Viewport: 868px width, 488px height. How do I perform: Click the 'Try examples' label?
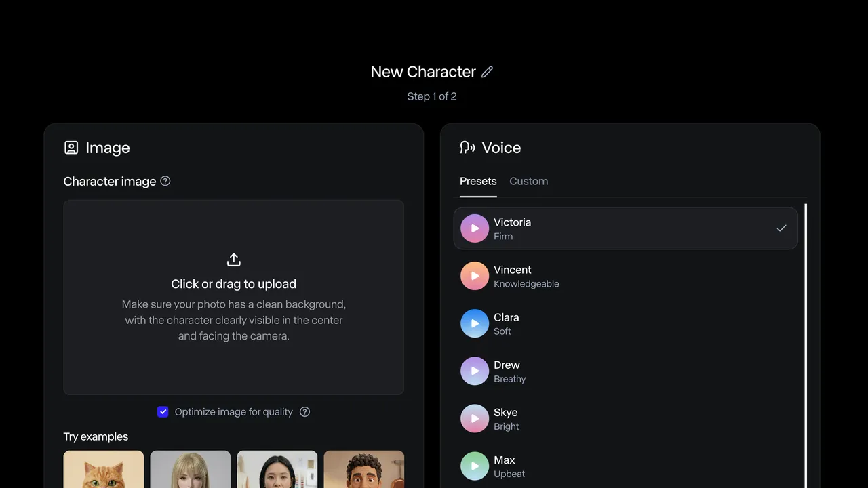[96, 436]
